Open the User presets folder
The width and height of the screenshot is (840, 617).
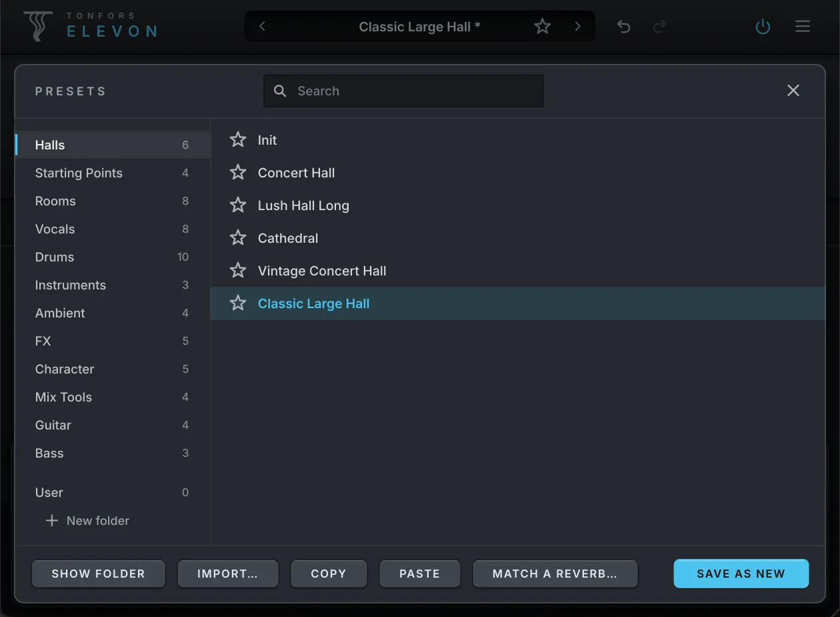[113, 492]
